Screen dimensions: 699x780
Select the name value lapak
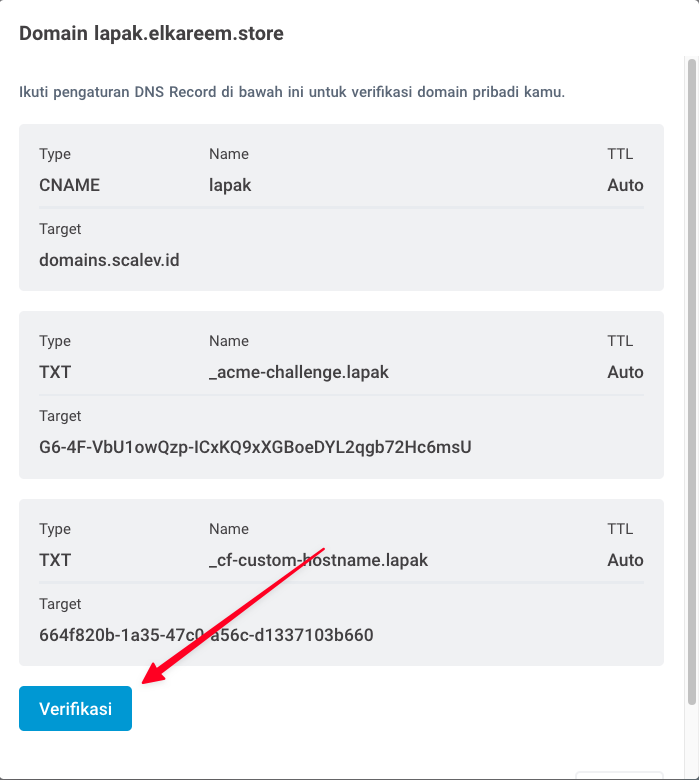pyautogui.click(x=230, y=186)
